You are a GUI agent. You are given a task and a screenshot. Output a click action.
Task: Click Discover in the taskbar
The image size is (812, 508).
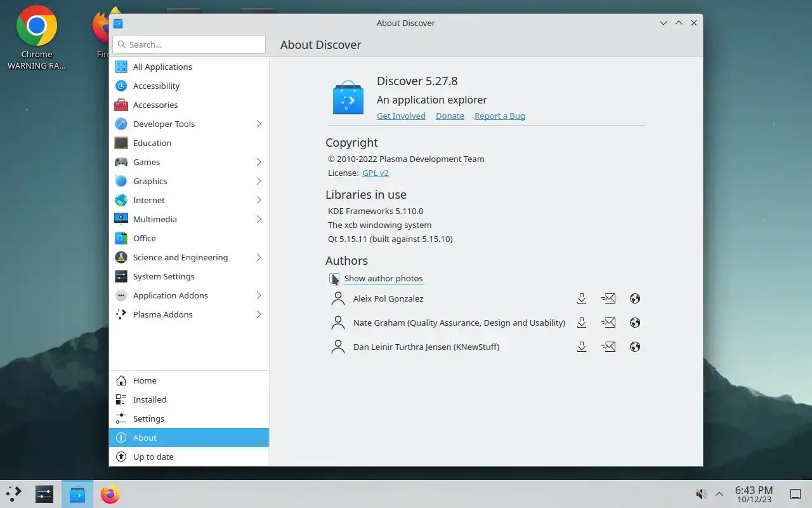77,494
